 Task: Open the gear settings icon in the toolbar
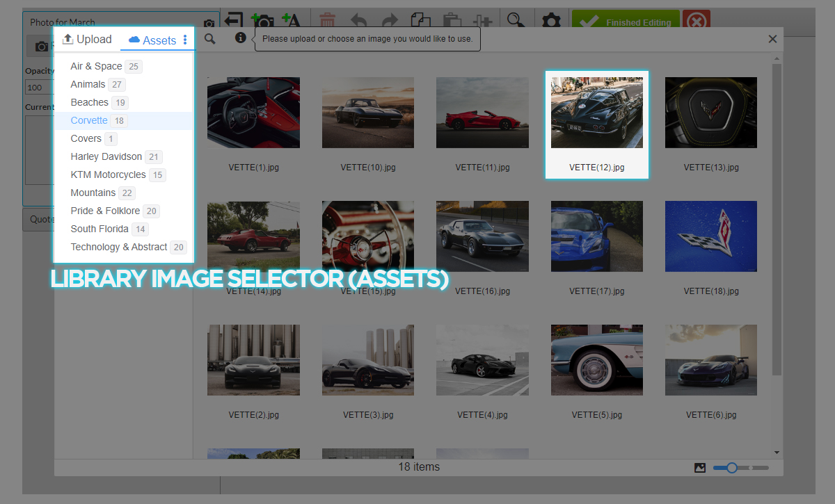point(551,21)
